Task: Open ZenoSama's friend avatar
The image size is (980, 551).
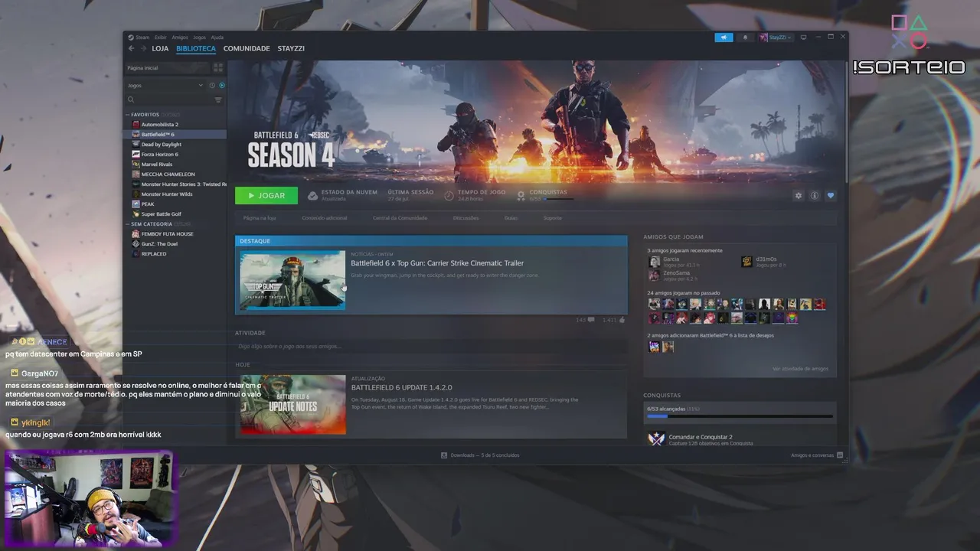Action: point(654,275)
